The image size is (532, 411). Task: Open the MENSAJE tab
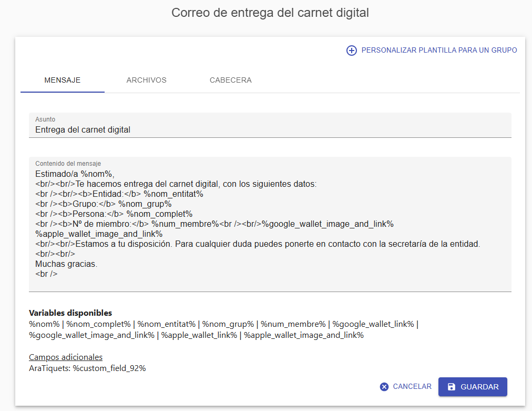click(x=63, y=80)
